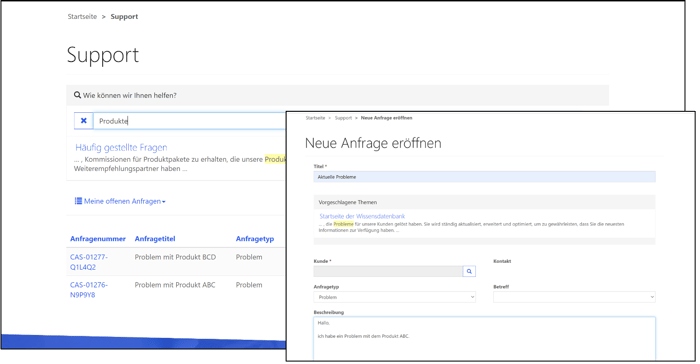The width and height of the screenshot is (700, 364).
Task: Open case CAS-01277-Q1L4Q2
Action: 89,262
